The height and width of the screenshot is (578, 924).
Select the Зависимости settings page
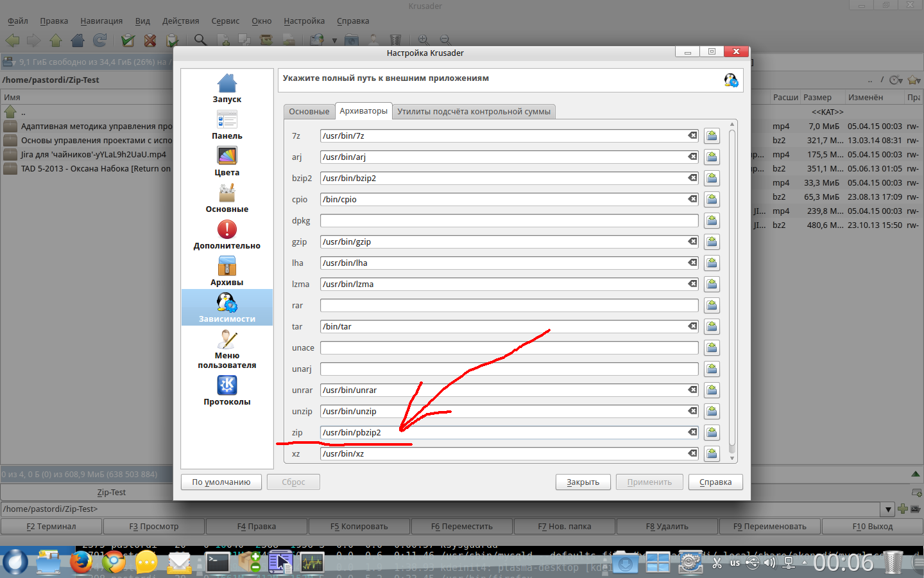pyautogui.click(x=227, y=308)
